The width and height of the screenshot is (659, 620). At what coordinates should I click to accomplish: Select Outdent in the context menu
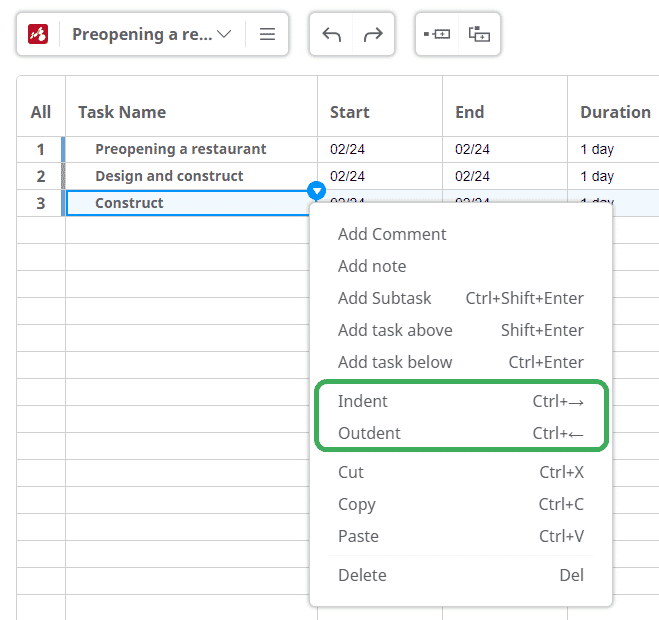click(461, 433)
